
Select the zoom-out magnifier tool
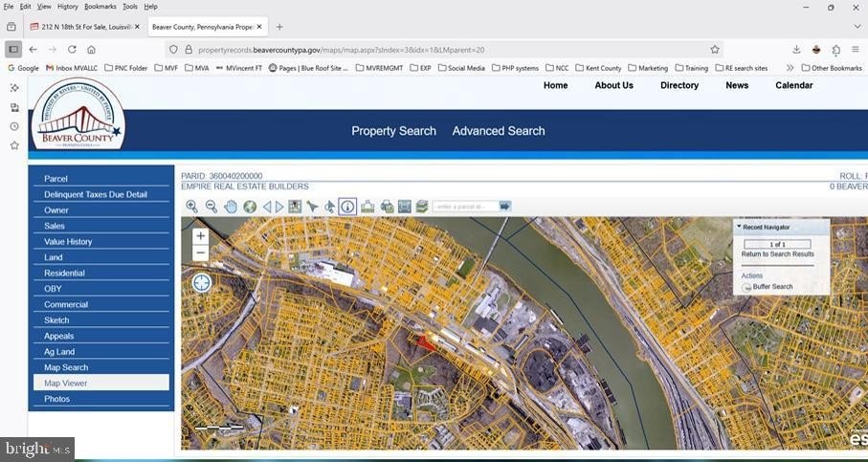pyautogui.click(x=211, y=207)
